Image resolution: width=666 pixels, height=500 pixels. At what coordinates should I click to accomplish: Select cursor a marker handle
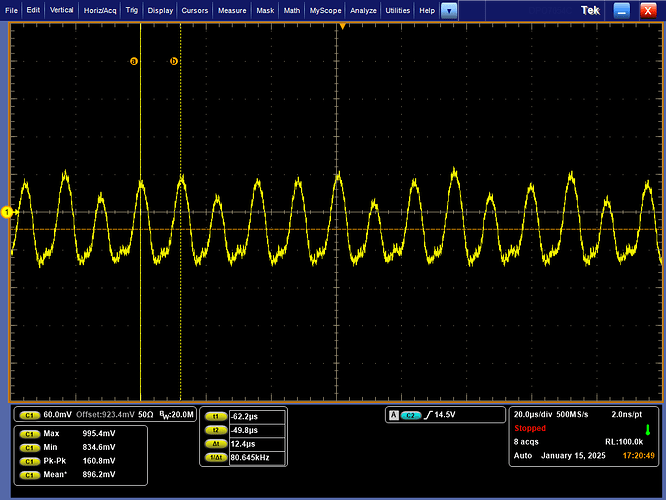tap(134, 62)
